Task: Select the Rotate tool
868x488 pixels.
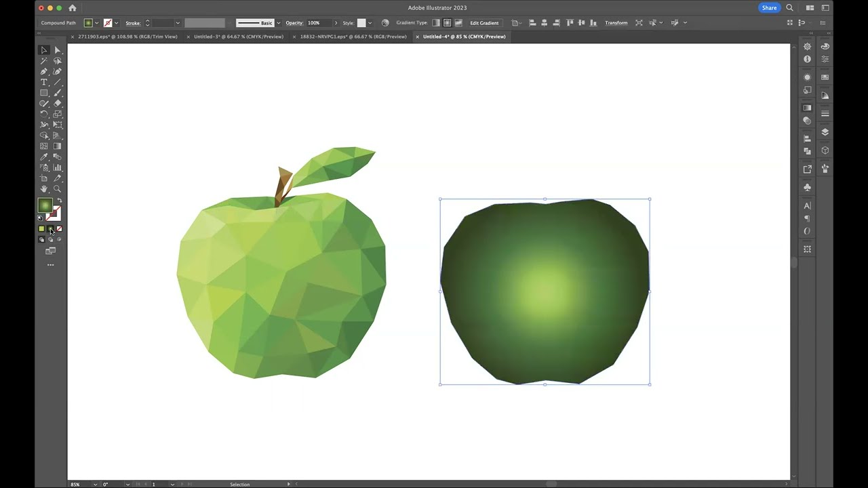Action: tap(44, 114)
